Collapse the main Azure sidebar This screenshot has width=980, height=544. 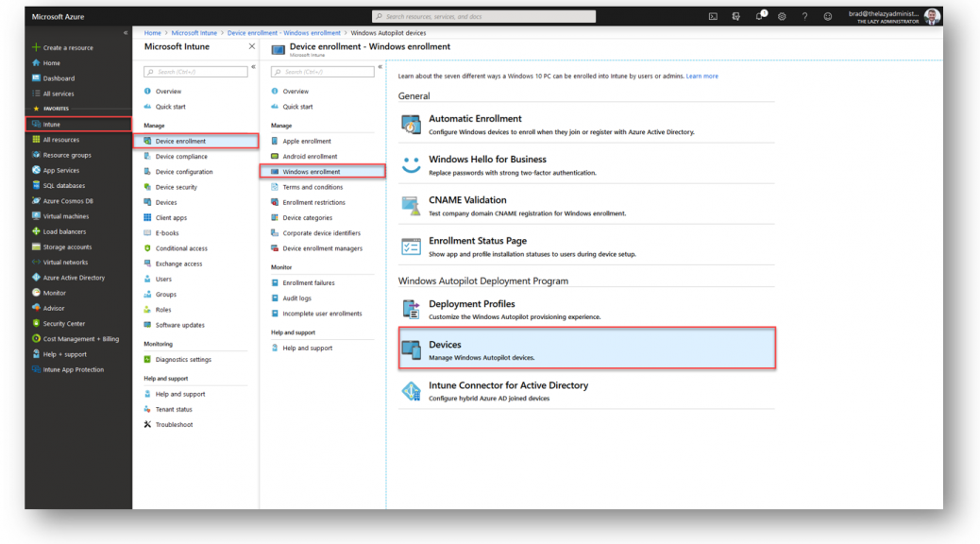[126, 32]
